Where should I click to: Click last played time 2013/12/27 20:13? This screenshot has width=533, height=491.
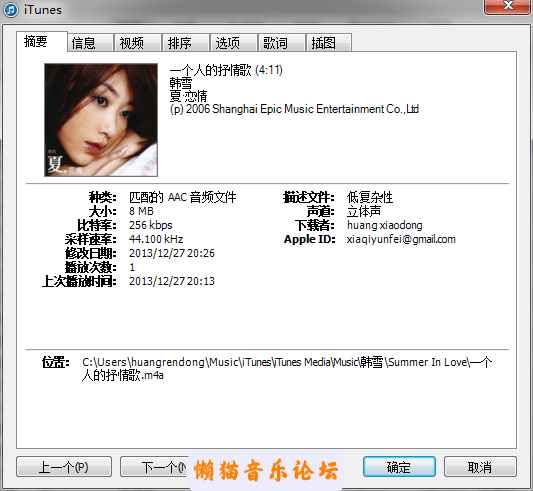[172, 281]
